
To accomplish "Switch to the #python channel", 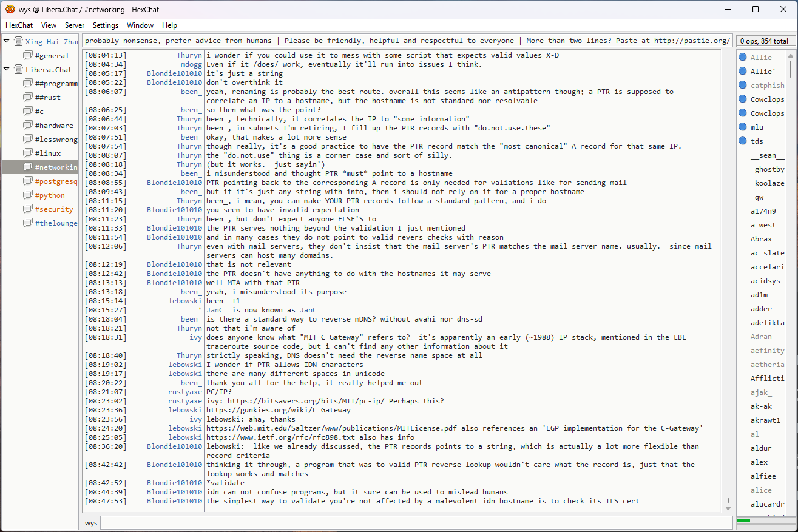I will click(50, 195).
